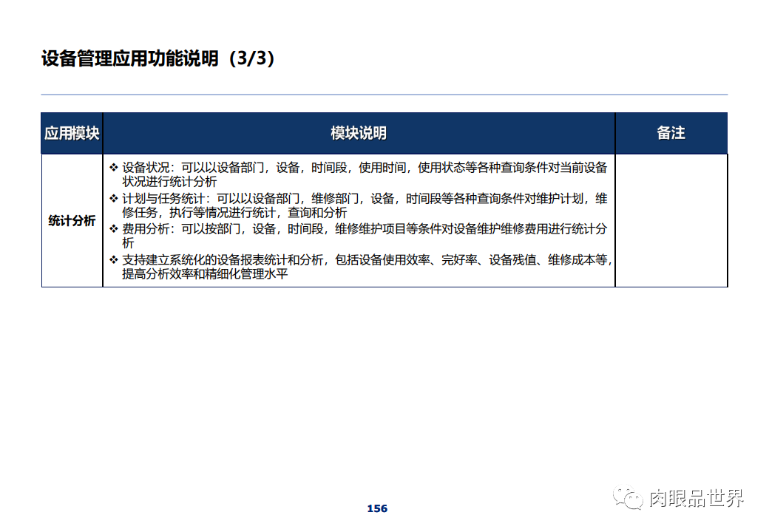The image size is (769, 532).
Task: Select the 统计分析 row label
Action: pyautogui.click(x=72, y=221)
